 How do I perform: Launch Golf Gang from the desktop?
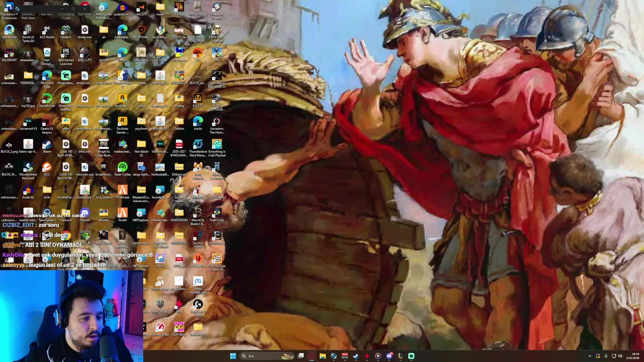pos(179,329)
